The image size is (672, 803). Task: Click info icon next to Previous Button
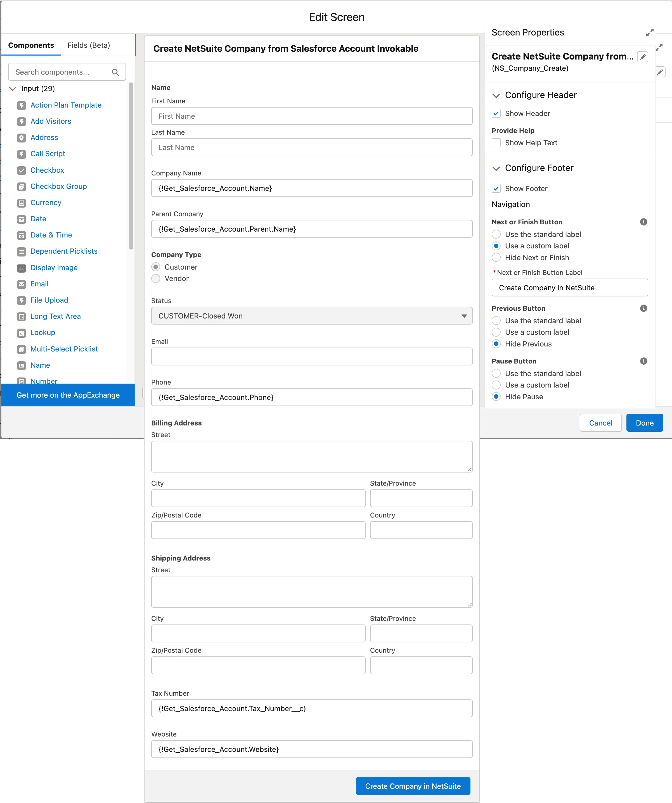(644, 308)
